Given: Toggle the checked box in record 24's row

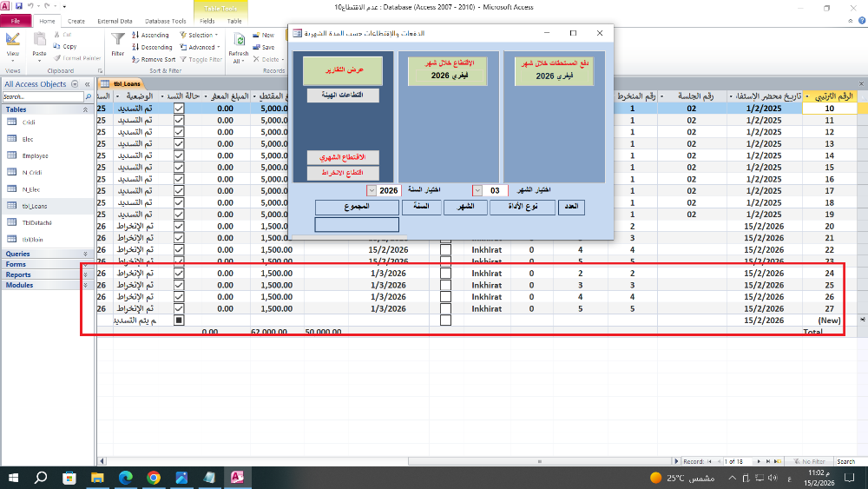Looking at the screenshot, I should click(x=179, y=273).
